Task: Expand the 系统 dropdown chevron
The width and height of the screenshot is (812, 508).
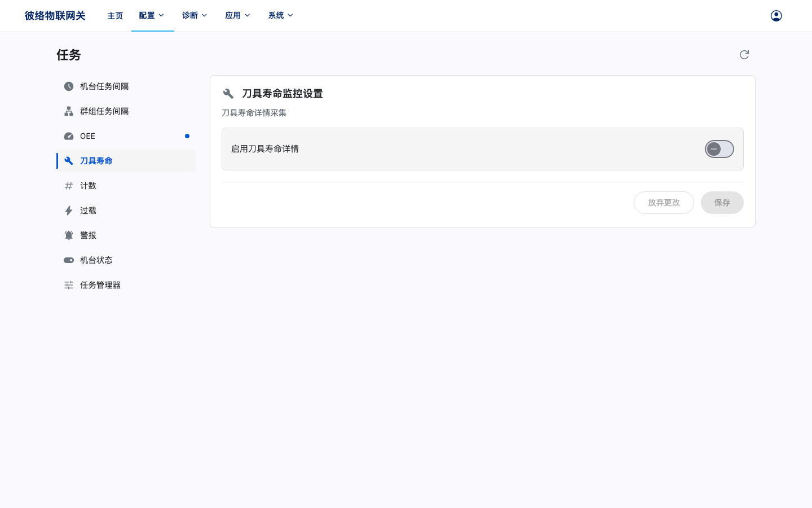Action: pyautogui.click(x=290, y=16)
